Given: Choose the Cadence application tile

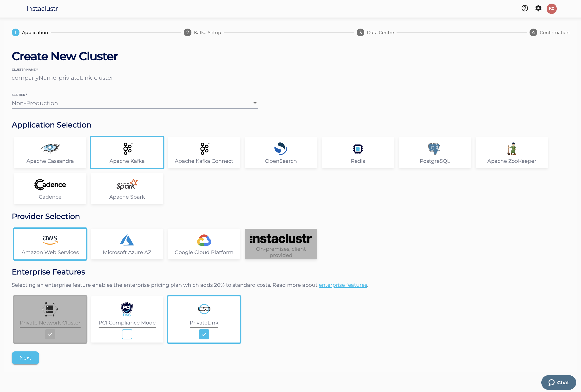Looking at the screenshot, I should [x=50, y=189].
